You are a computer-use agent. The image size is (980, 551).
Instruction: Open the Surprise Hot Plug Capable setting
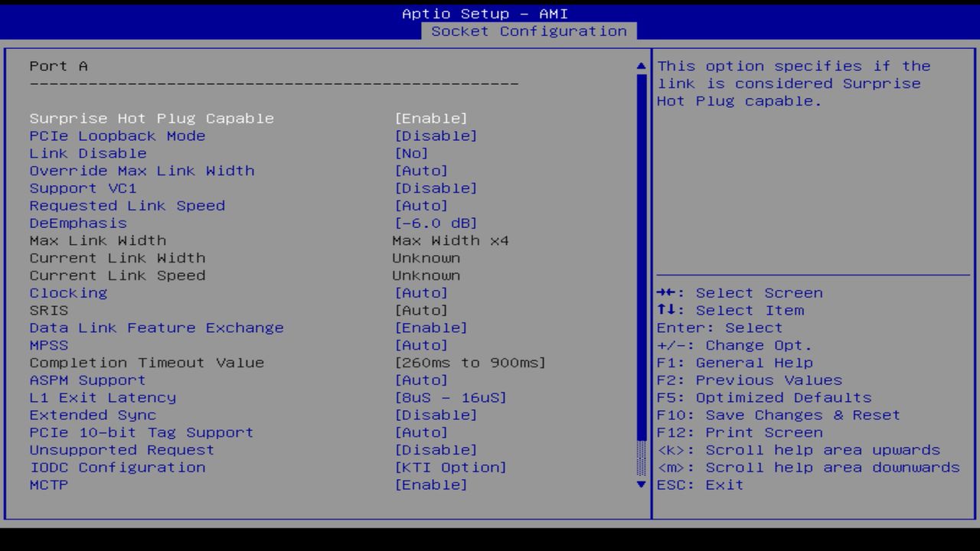[x=151, y=118]
